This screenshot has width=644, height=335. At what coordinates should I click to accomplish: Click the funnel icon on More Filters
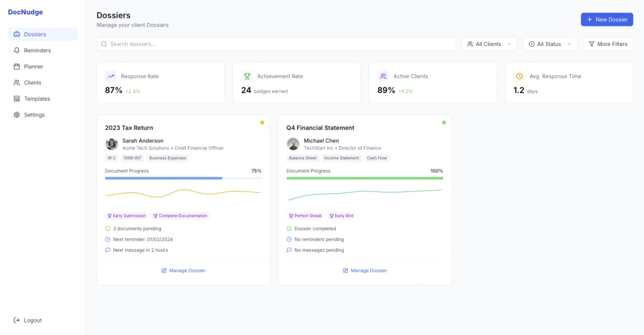pos(591,44)
